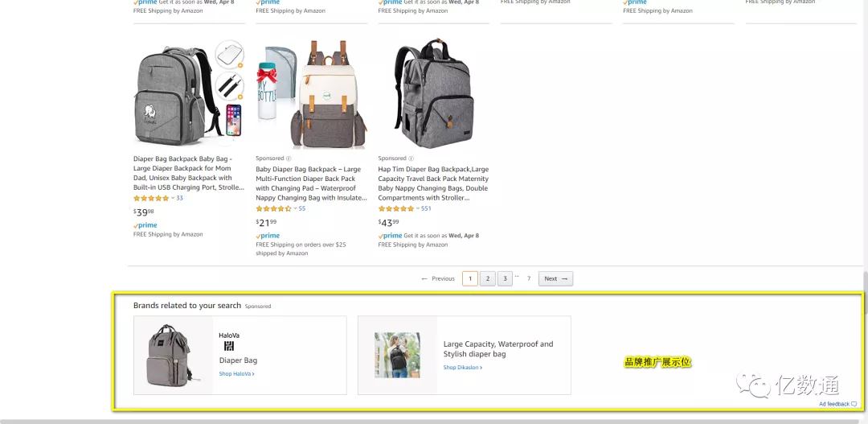The height and width of the screenshot is (424, 868).
Task: Click the Prime logo under $21.99 backpack
Action: point(268,236)
